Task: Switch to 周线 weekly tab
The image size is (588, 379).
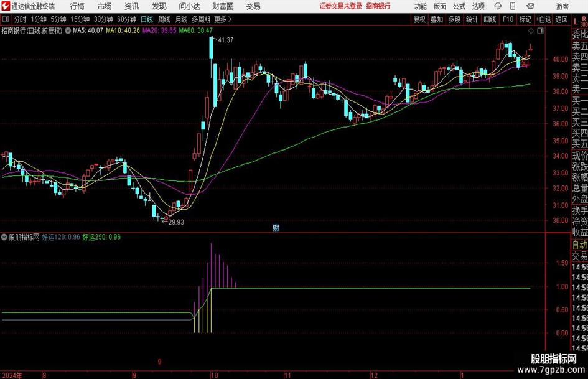Action: tap(164, 19)
